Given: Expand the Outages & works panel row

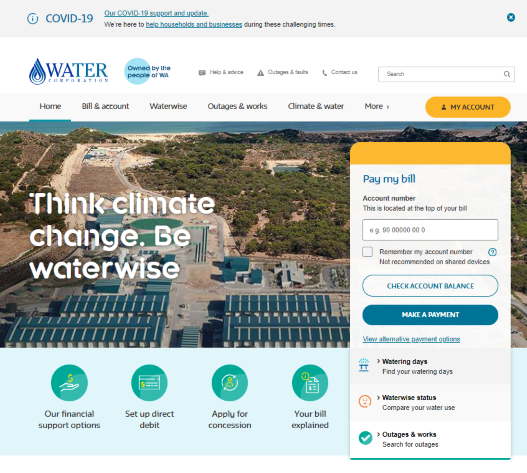Looking at the screenshot, I should pyautogui.click(x=430, y=439).
